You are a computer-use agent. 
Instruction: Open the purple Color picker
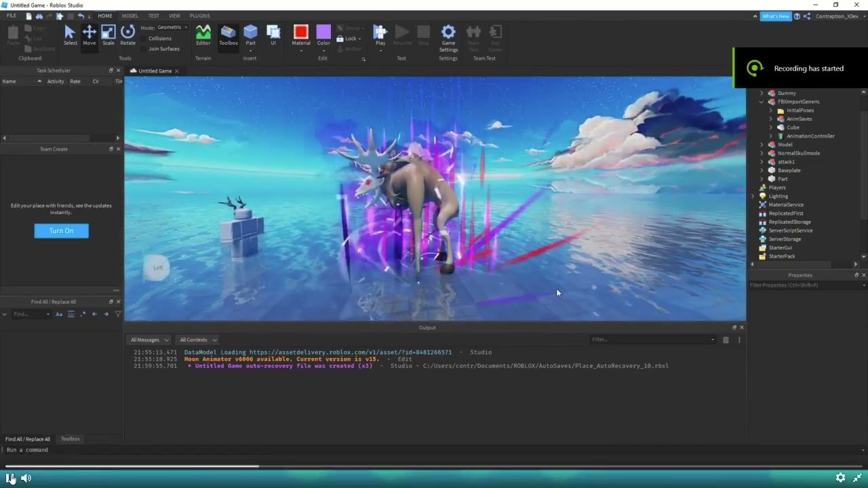pyautogui.click(x=323, y=35)
